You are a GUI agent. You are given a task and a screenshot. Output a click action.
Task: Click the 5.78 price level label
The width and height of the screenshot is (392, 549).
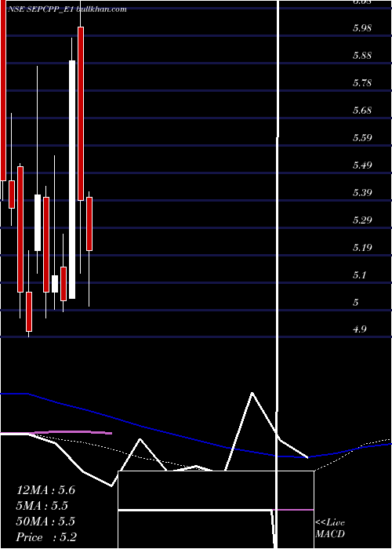(362, 83)
